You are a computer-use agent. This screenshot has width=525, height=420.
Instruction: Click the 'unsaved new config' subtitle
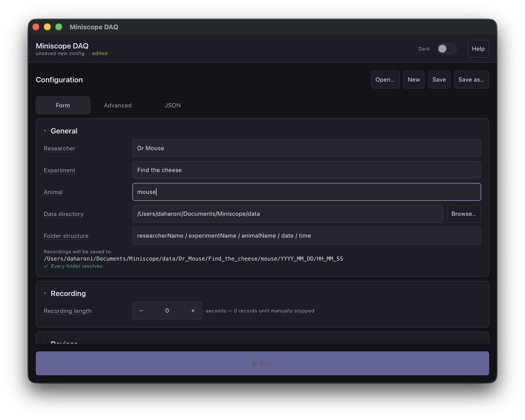[x=60, y=53]
